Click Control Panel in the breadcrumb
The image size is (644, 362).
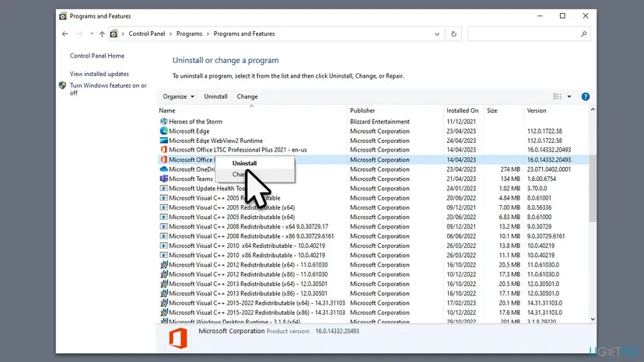click(147, 34)
